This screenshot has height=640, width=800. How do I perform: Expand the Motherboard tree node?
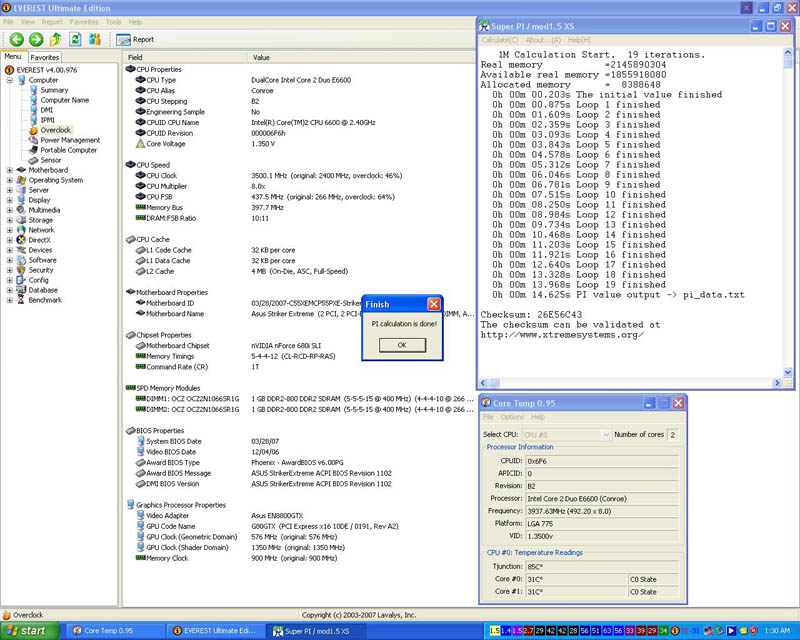click(x=10, y=170)
